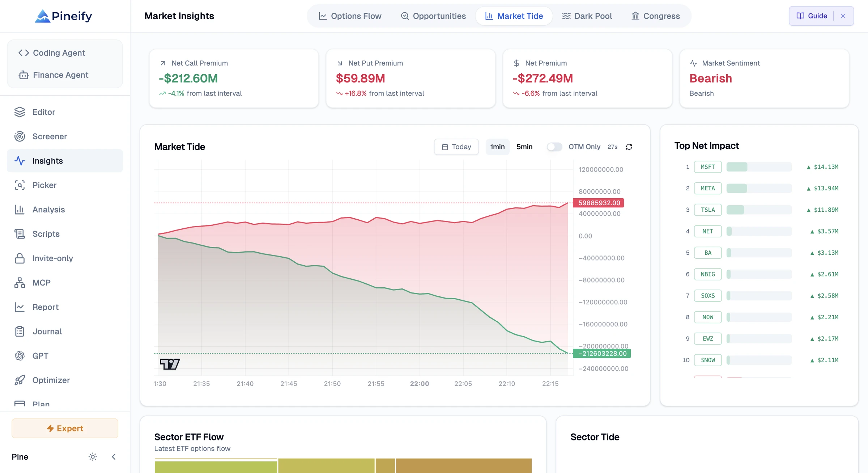Click the 22:00 time axis label
The height and width of the screenshot is (473, 868).
click(x=420, y=384)
